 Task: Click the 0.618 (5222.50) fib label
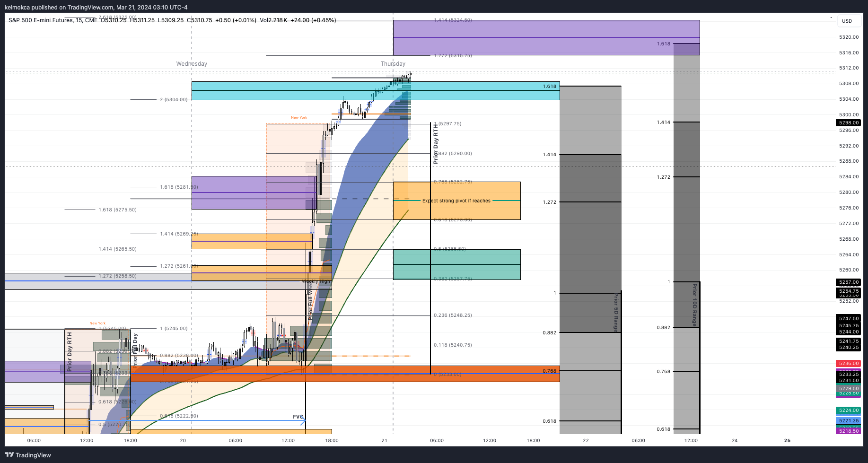179,416
